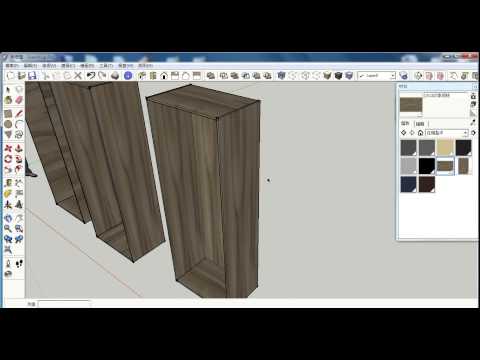Open the materials library dropdown list
Image resolution: width=480 pixels, height=360 pixels.
[447, 133]
